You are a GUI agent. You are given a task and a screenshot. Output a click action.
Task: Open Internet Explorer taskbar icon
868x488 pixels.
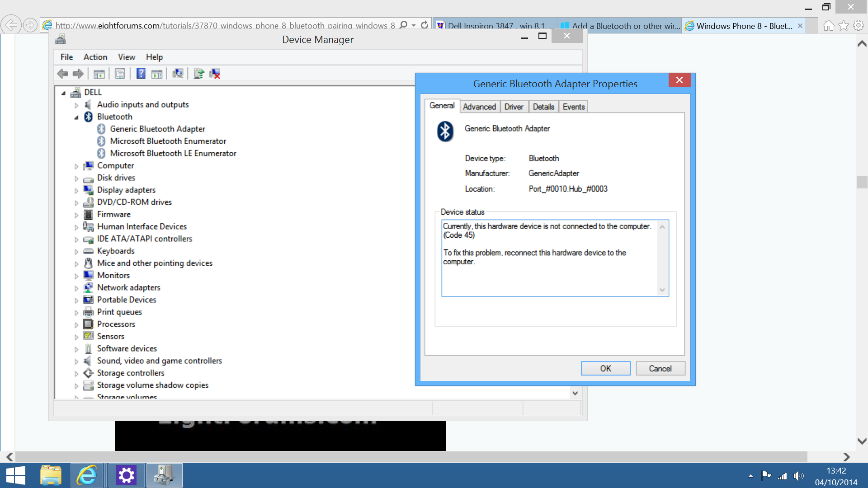click(87, 475)
